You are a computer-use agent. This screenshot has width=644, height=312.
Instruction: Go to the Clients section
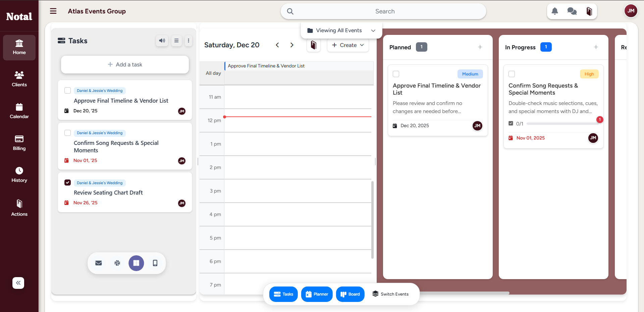click(19, 79)
